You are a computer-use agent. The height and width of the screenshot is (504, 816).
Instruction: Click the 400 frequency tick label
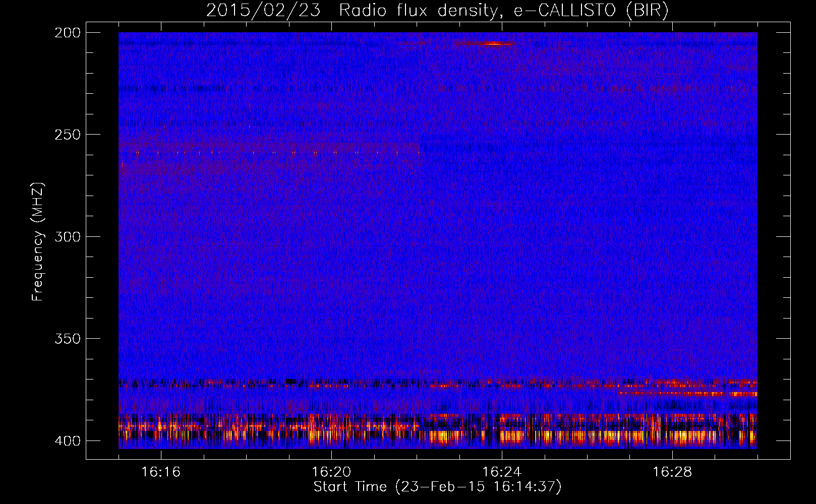click(x=68, y=441)
